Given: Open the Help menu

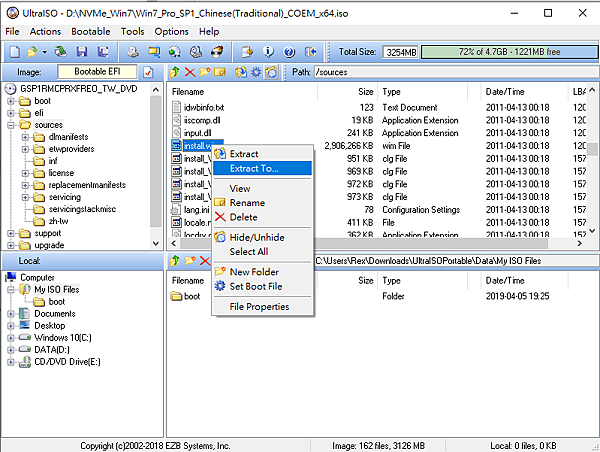Looking at the screenshot, I should (x=209, y=31).
